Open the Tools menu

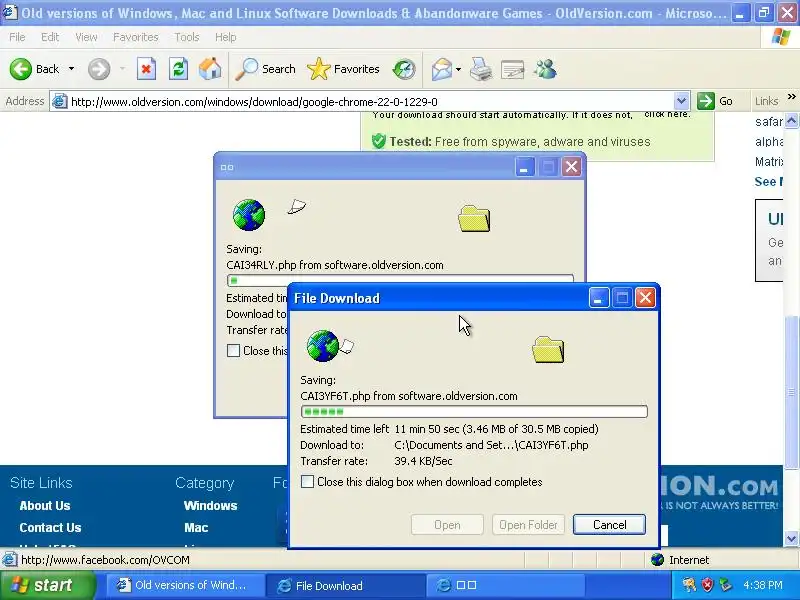(x=187, y=37)
